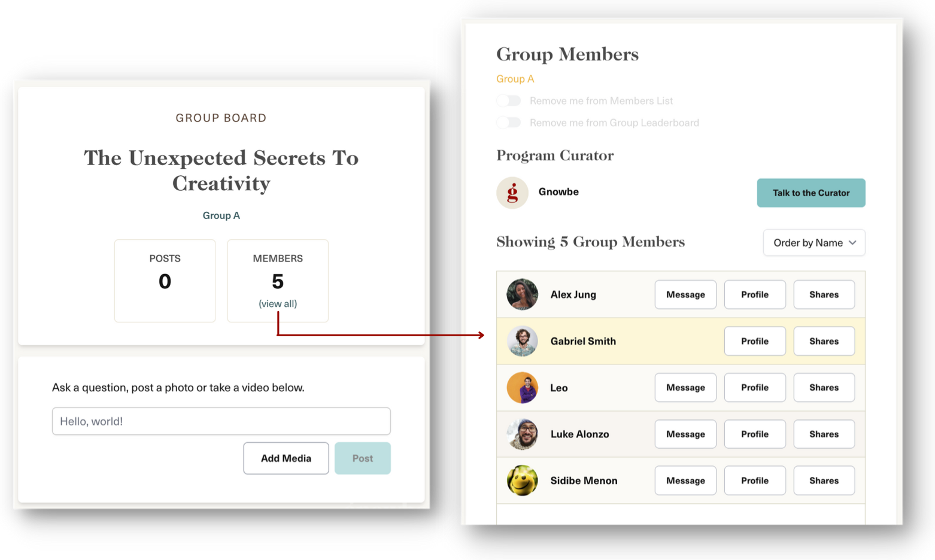The image size is (935, 560).
Task: Open the members view all link
Action: pyautogui.click(x=278, y=303)
